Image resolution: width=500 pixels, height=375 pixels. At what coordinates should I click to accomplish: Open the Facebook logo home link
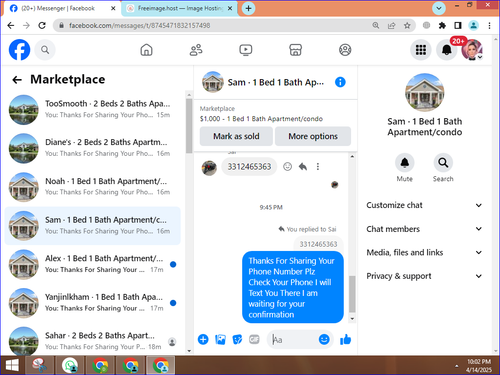[x=19, y=50]
